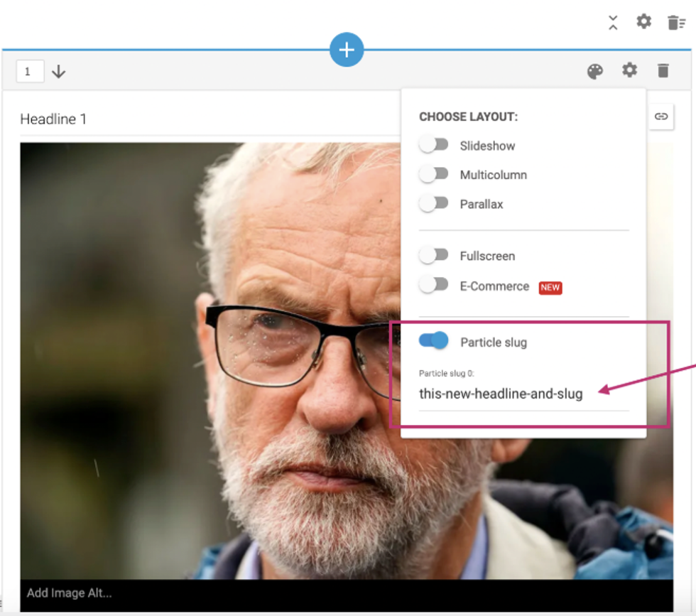Click the top-right global settings gear
The height and width of the screenshot is (616, 696).
click(643, 21)
